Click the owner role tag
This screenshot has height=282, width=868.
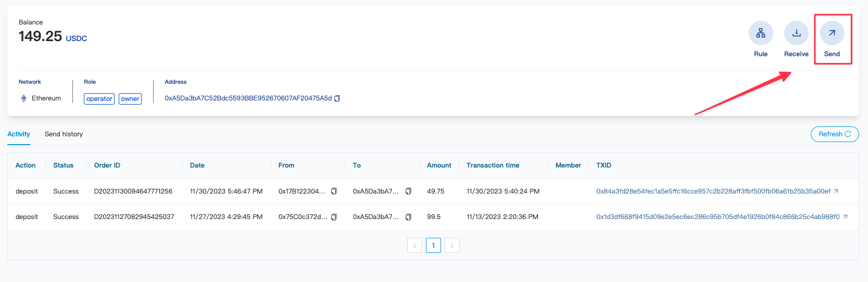[130, 99]
